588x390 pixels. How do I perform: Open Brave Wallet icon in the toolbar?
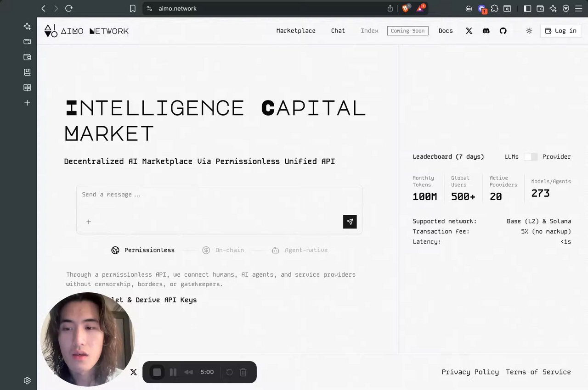[x=540, y=8]
